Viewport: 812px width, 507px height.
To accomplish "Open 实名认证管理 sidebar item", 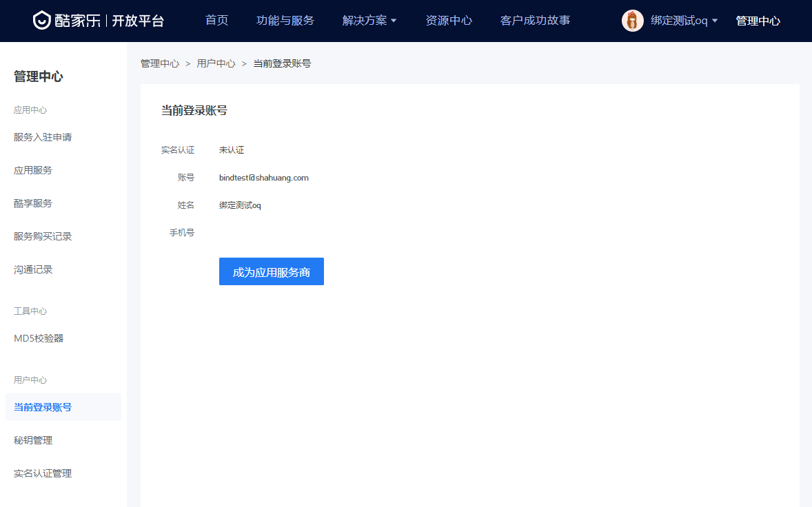I will [x=43, y=473].
